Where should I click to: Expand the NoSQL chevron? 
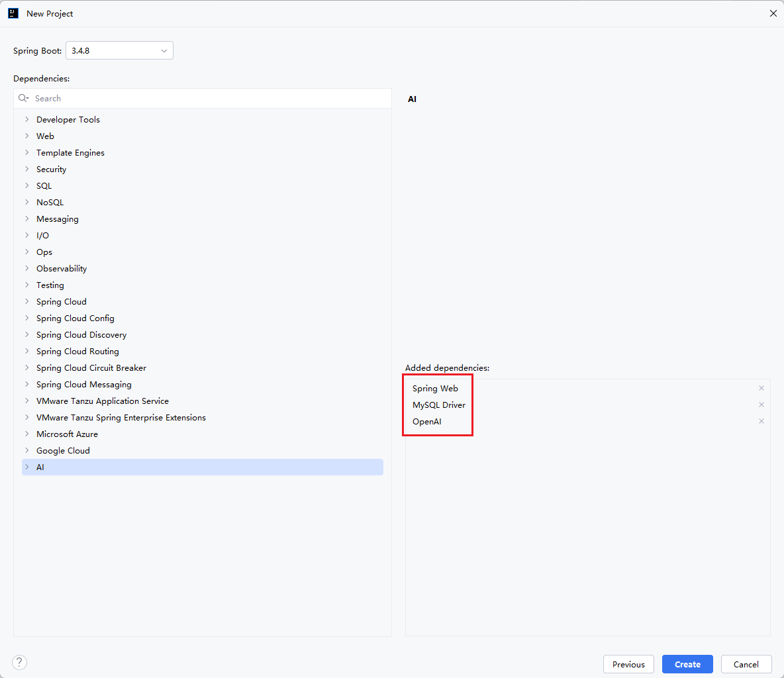point(27,202)
